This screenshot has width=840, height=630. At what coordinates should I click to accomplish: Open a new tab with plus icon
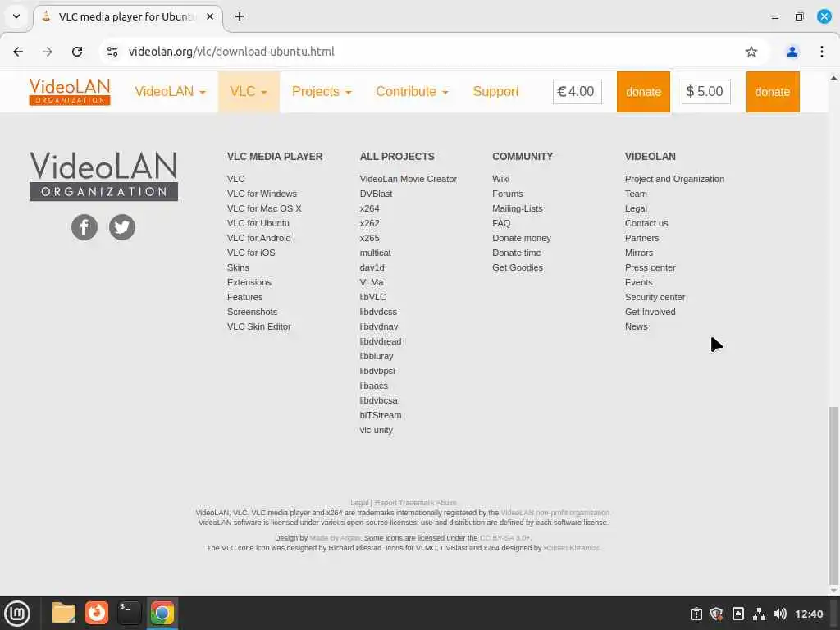[x=240, y=16]
